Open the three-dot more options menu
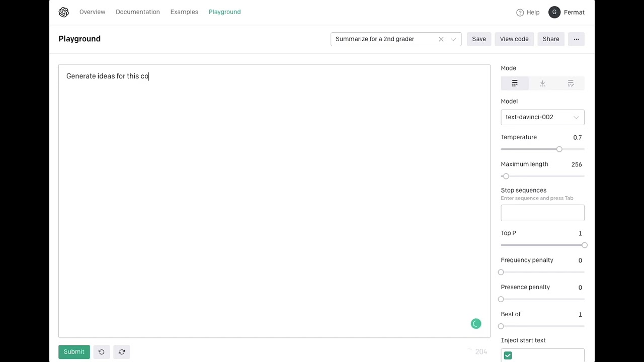The image size is (644, 362). click(x=576, y=39)
